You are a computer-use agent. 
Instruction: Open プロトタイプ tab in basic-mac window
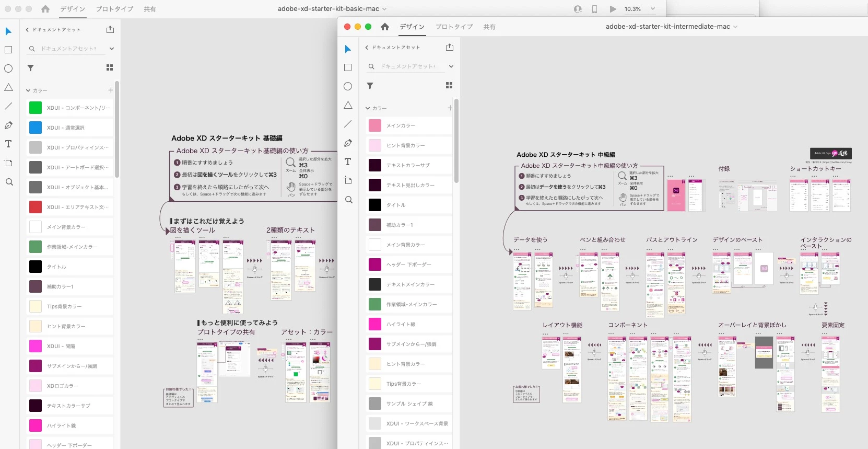point(114,9)
